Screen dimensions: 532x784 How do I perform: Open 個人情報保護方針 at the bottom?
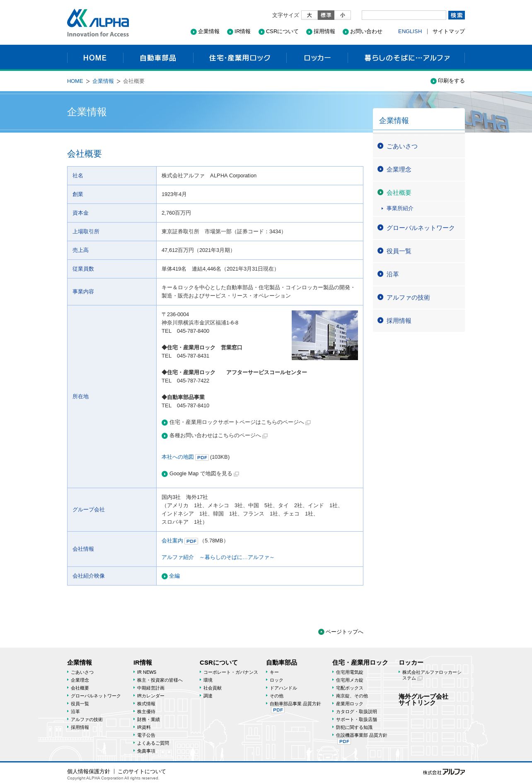click(x=89, y=772)
